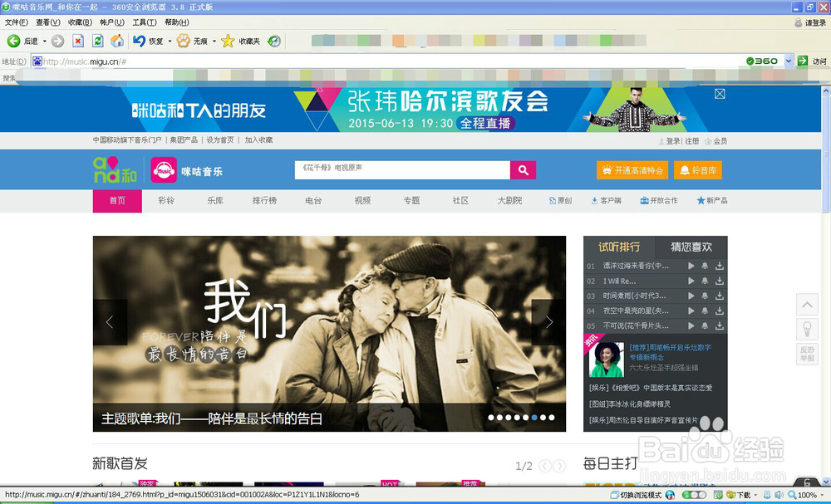Open the 收藏(B) menu
The image size is (831, 504).
[x=80, y=22]
